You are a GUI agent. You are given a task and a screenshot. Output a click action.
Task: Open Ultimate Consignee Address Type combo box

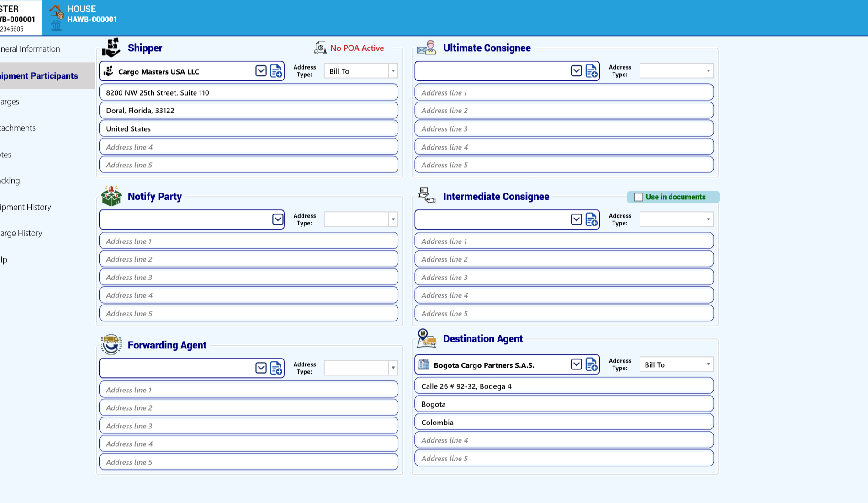pyautogui.click(x=676, y=71)
